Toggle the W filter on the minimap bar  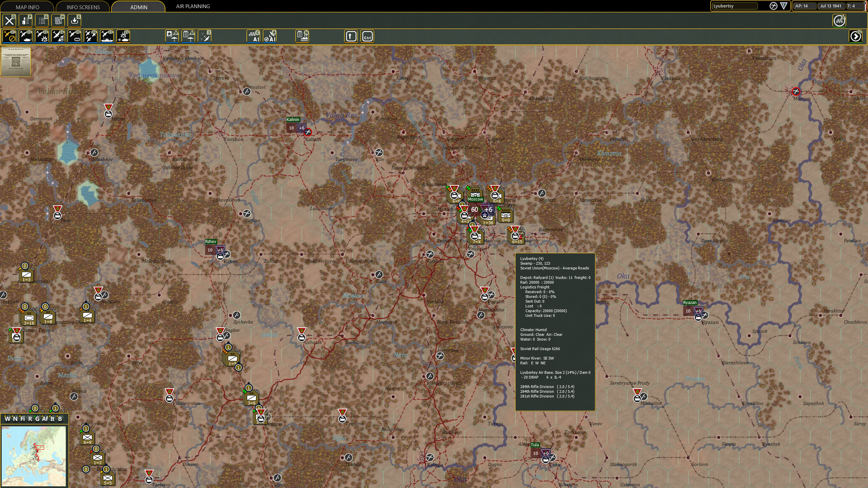coord(7,419)
